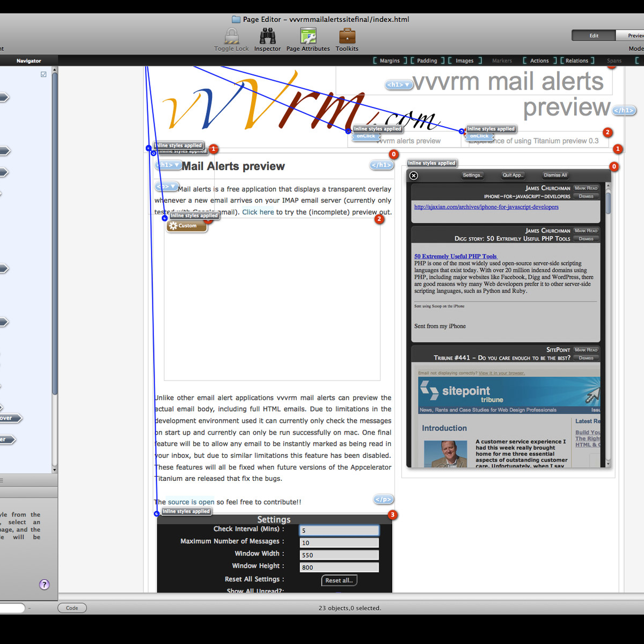Enable the Spans overlay filter
The height and width of the screenshot is (644, 644).
[614, 61]
